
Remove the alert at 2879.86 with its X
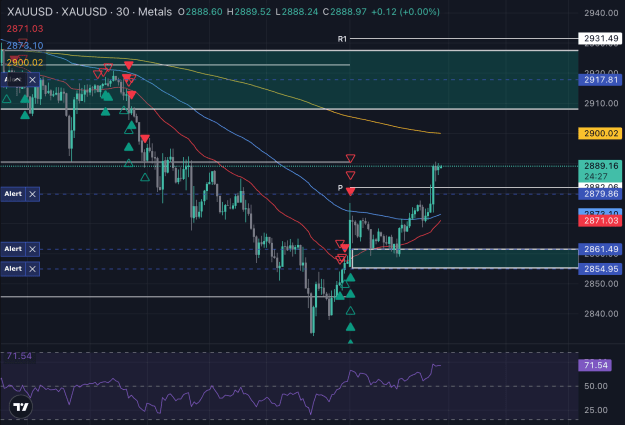click(33, 194)
